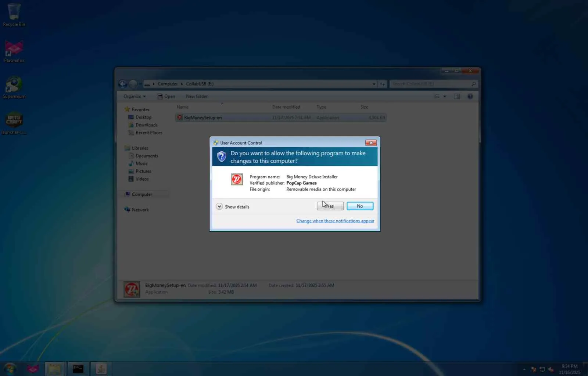This screenshot has height=376, width=588.
Task: Select Desktop in the navigation pane
Action: pyautogui.click(x=140, y=117)
